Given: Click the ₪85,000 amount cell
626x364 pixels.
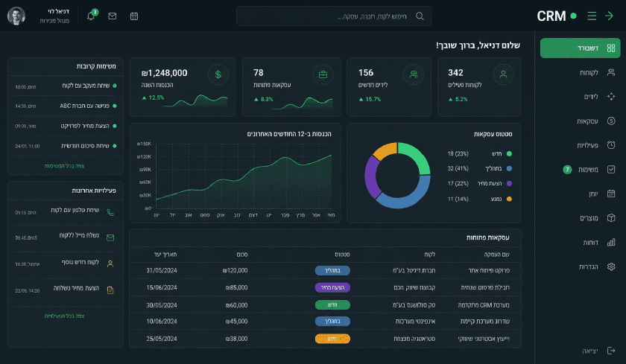Looking at the screenshot, I should (x=236, y=287).
